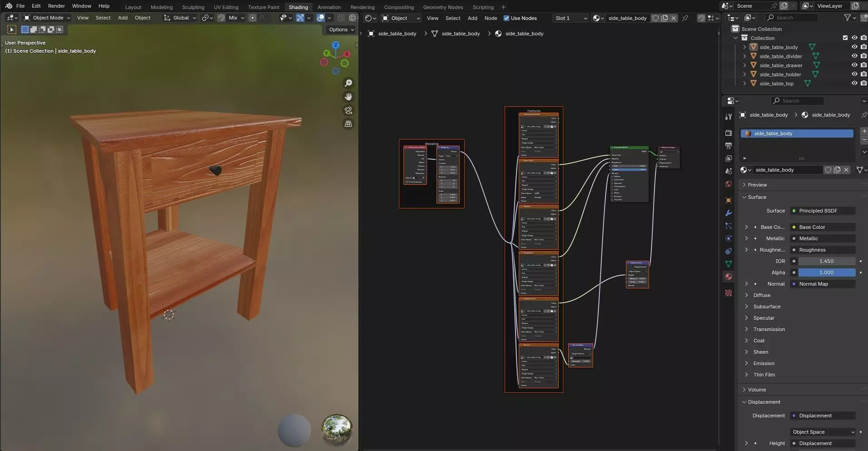
Task: Open the Modifiers properties tab
Action: (x=729, y=213)
